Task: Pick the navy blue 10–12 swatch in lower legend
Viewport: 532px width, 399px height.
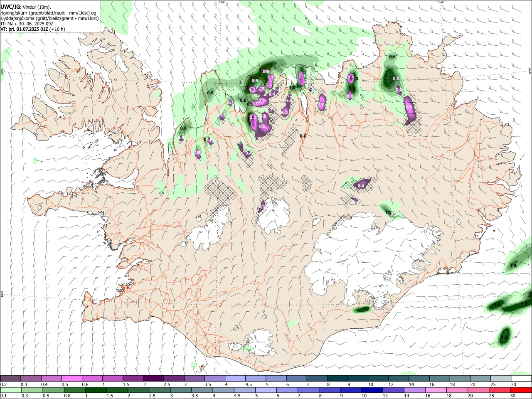Action: pos(372,390)
